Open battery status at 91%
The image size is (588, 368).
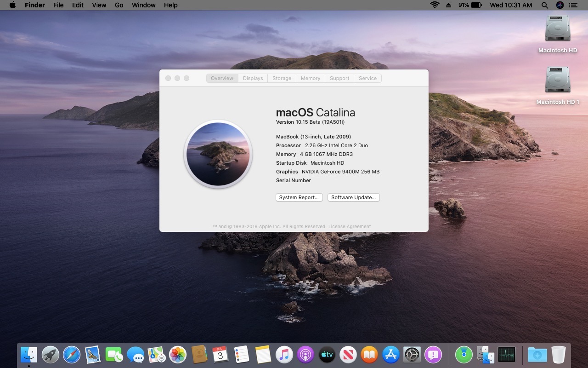pos(469,5)
